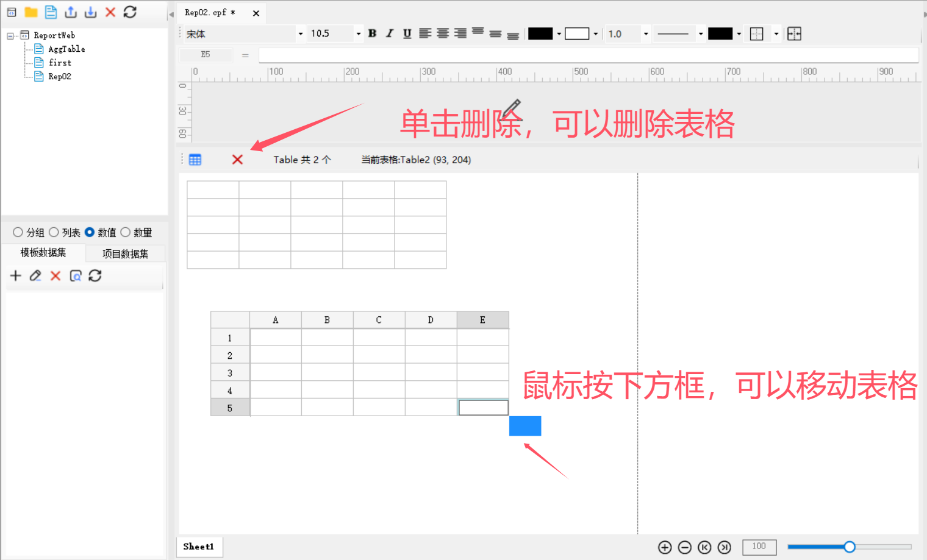Viewport: 927px width, 560px height.
Task: Align text right
Action: pyautogui.click(x=460, y=34)
